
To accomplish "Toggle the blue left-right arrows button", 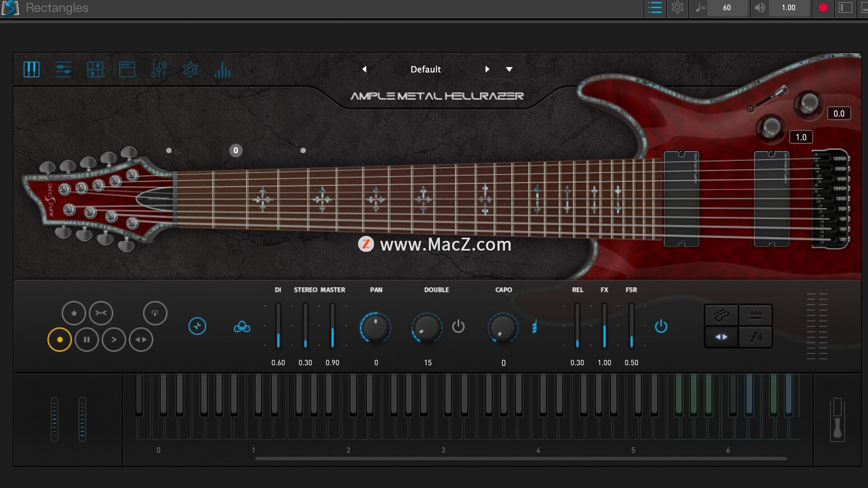I will tap(722, 337).
